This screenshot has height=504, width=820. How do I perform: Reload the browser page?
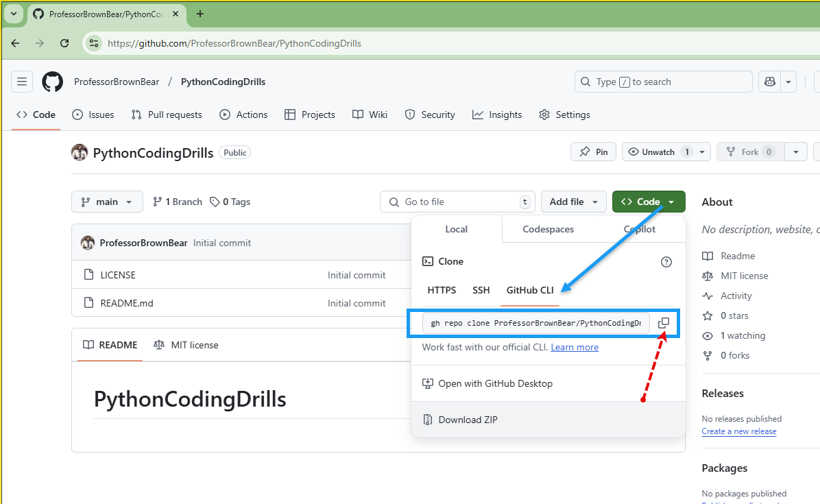coord(64,43)
